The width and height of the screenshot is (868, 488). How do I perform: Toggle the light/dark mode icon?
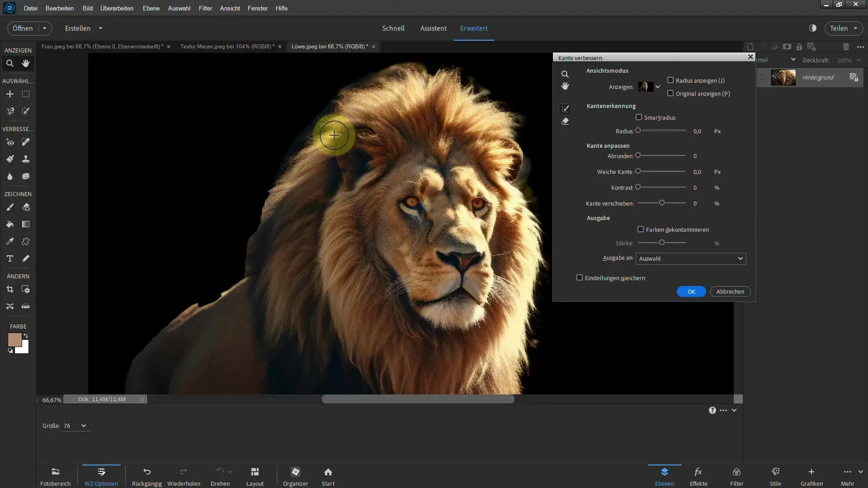(813, 28)
